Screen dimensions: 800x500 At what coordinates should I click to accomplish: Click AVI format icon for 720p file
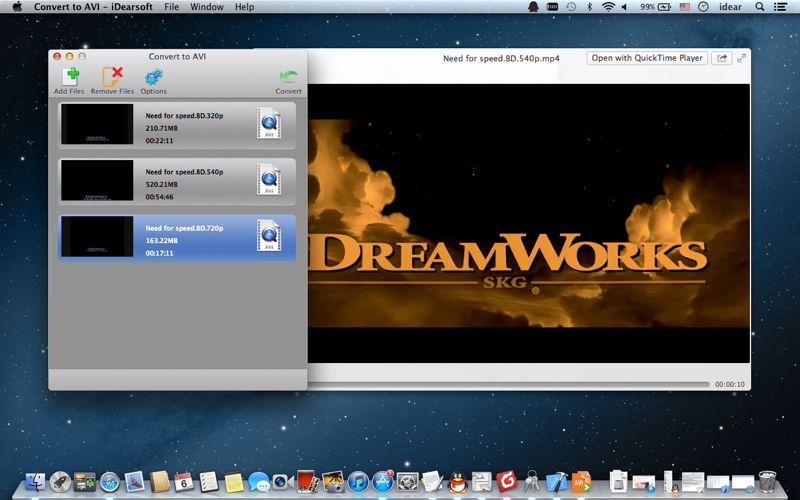pos(268,236)
